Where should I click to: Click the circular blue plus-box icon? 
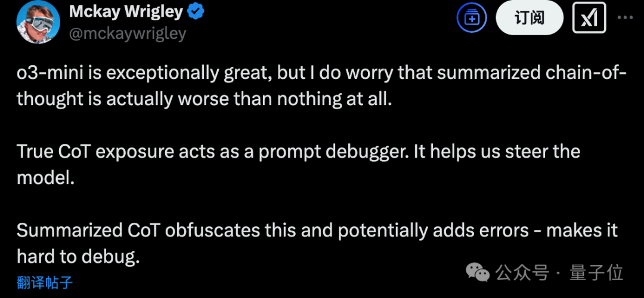coord(472,19)
